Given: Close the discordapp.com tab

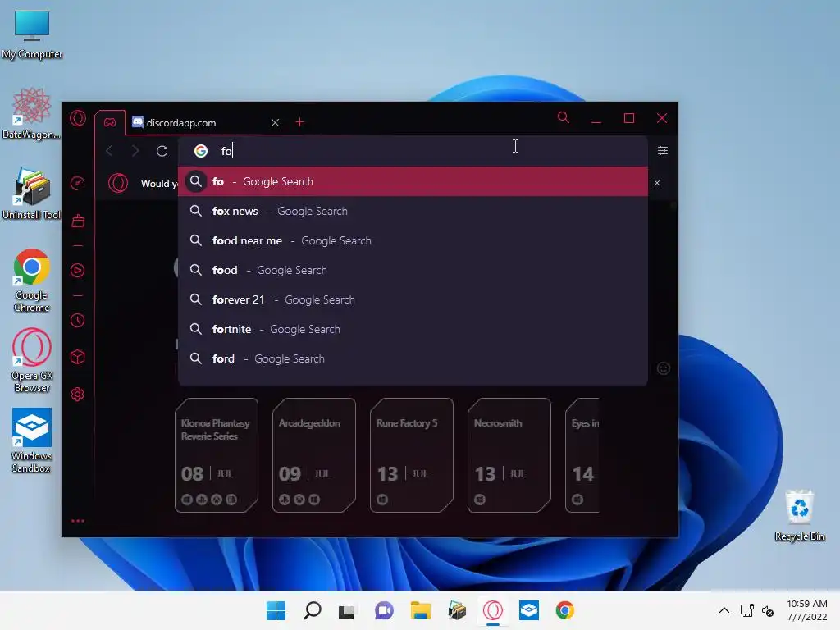Looking at the screenshot, I should tap(275, 123).
